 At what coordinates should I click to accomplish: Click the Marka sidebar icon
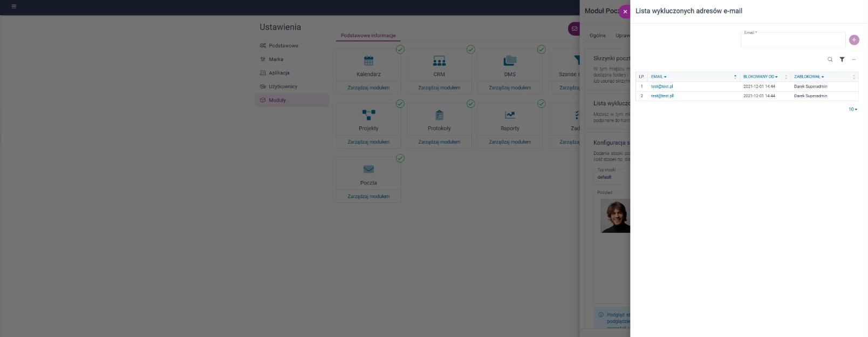[x=263, y=59]
